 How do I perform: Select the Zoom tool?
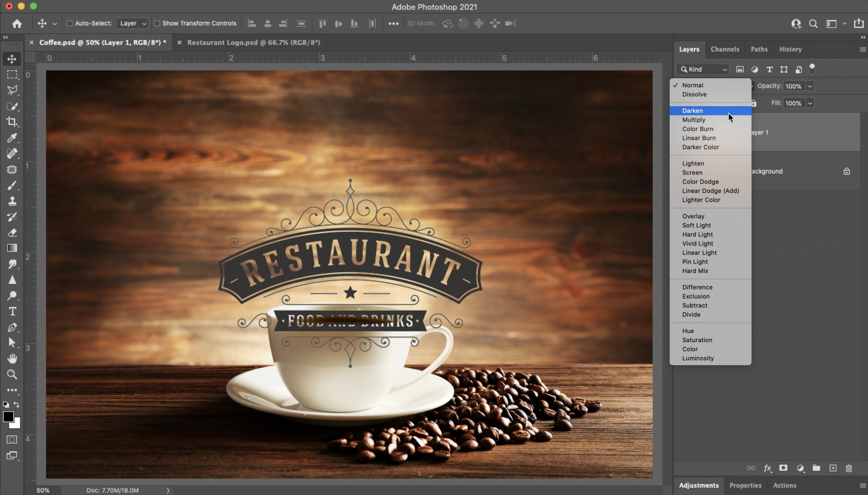coord(12,374)
